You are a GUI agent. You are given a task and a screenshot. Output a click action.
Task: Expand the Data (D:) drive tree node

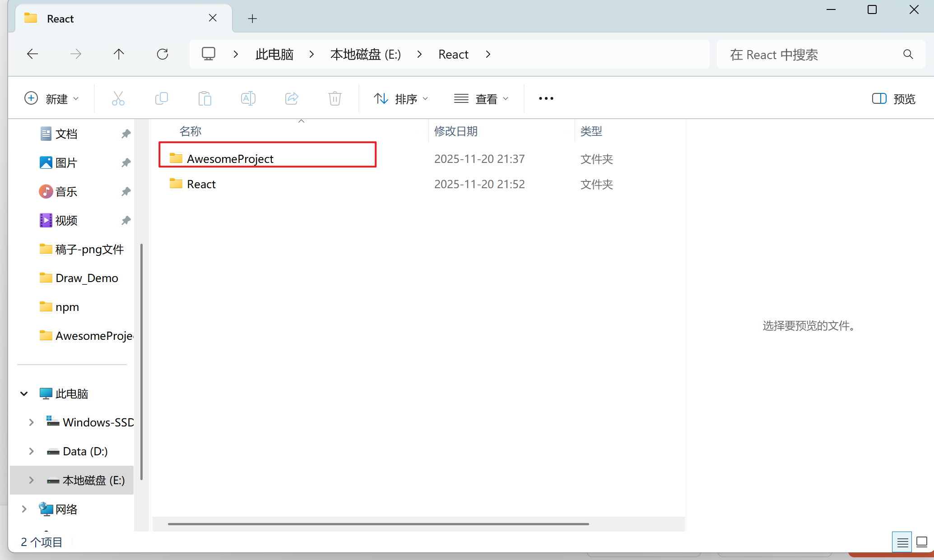click(31, 451)
